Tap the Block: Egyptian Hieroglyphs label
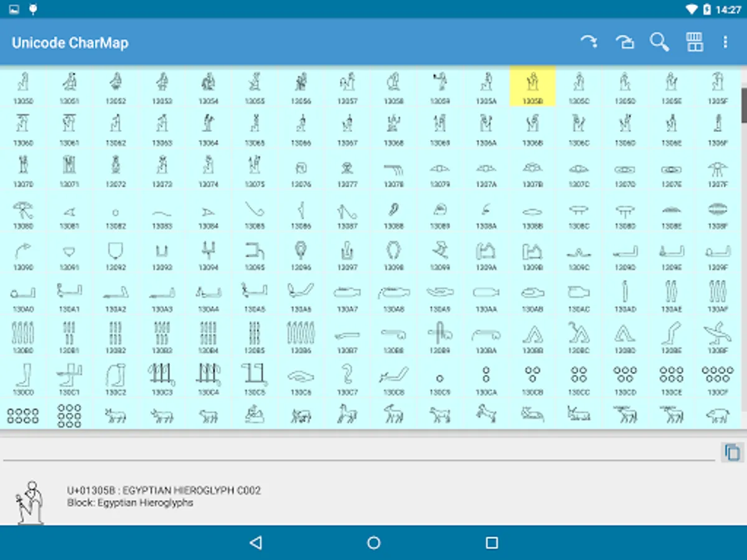This screenshot has height=560, width=747. (130, 502)
